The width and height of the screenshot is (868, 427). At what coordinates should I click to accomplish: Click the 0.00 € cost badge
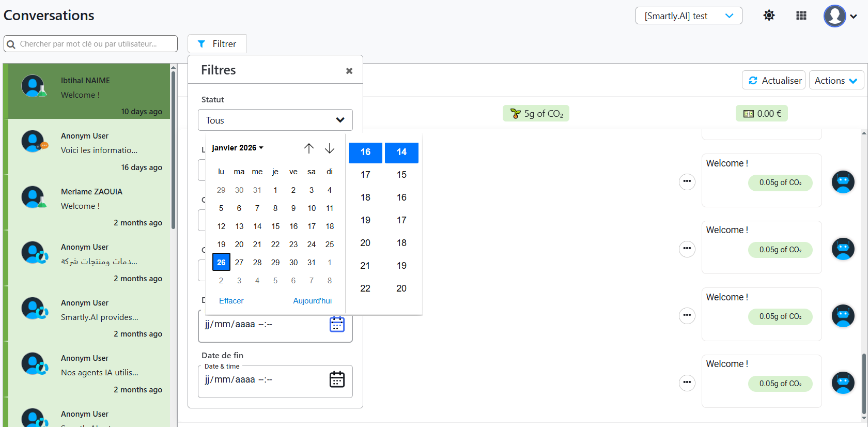(762, 114)
